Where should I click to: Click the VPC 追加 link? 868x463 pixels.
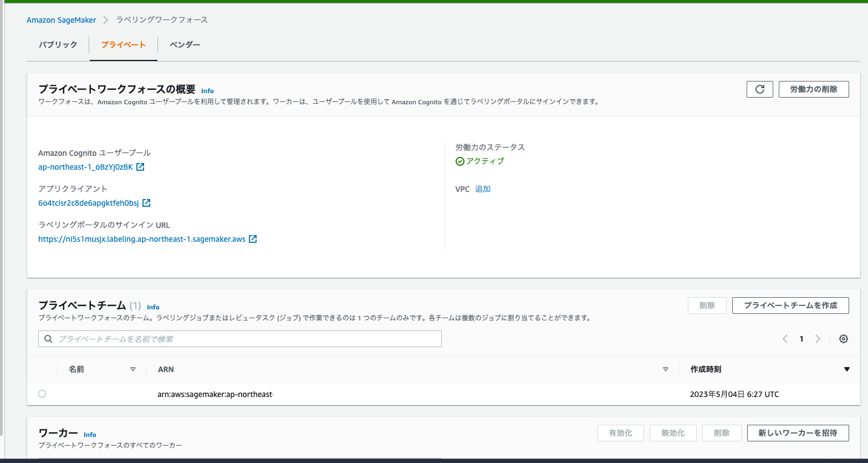[x=483, y=189]
